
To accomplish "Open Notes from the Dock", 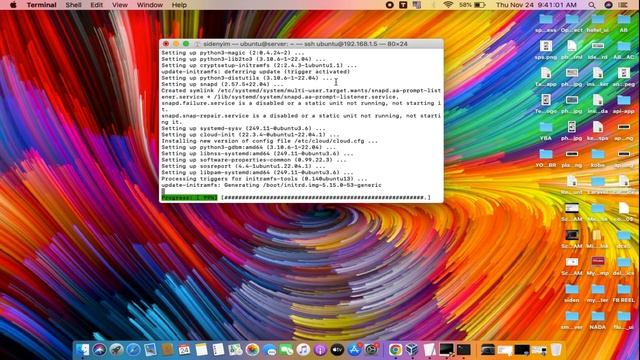I will (201, 350).
